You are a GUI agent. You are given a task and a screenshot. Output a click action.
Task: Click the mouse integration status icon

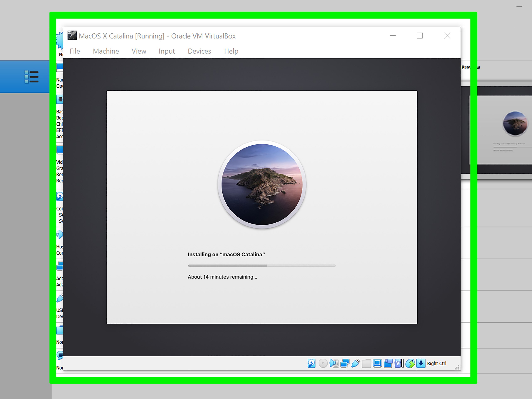point(410,363)
